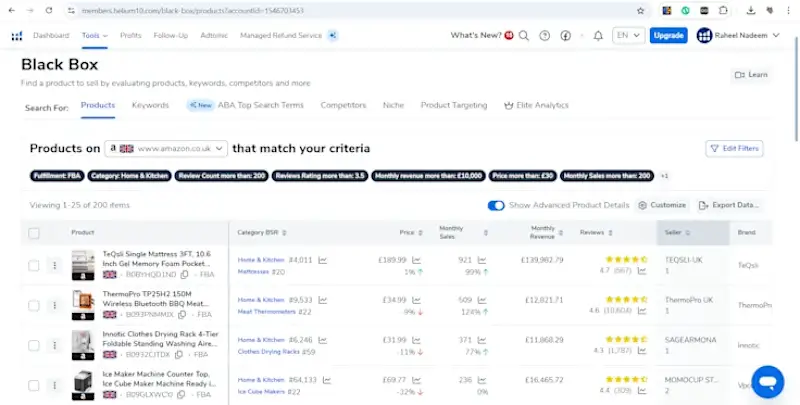
Task: Click the browser address bar
Action: tap(352, 11)
